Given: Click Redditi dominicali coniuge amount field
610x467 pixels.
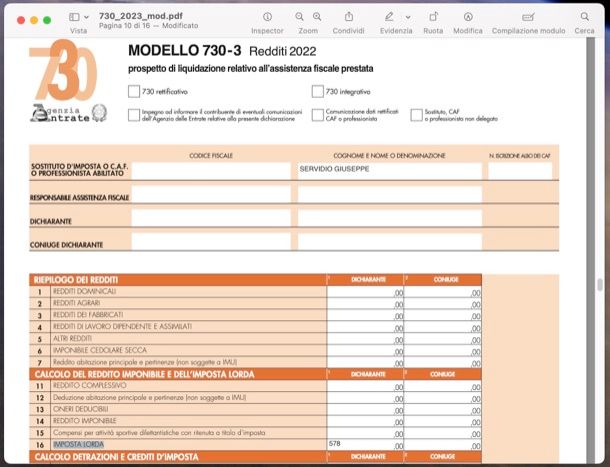Looking at the screenshot, I should pyautogui.click(x=443, y=292).
